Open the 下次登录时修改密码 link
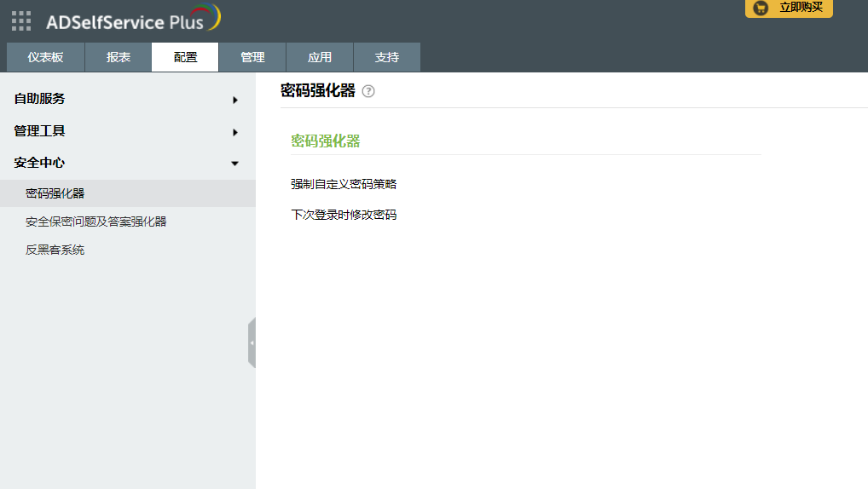The width and height of the screenshot is (868, 489). (x=344, y=215)
